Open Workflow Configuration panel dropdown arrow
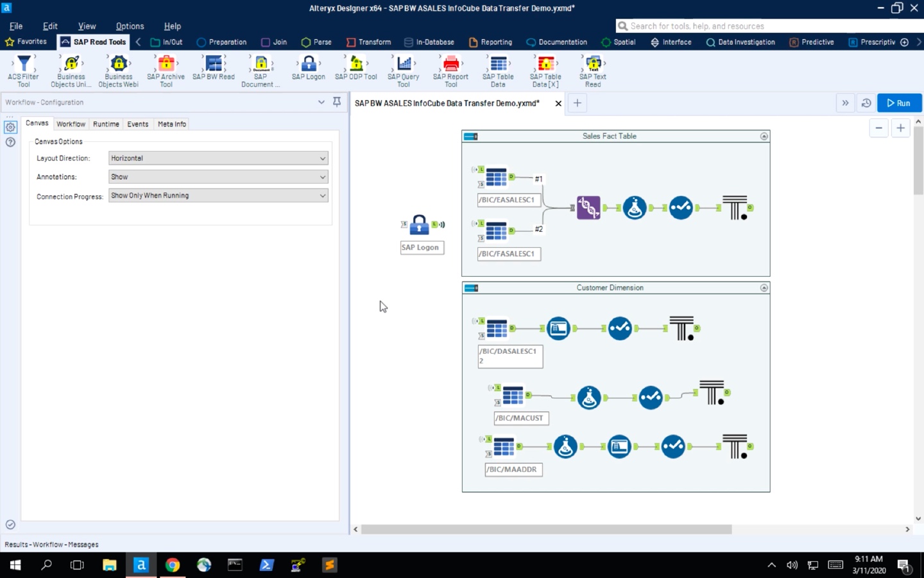This screenshot has width=924, height=578. [321, 102]
